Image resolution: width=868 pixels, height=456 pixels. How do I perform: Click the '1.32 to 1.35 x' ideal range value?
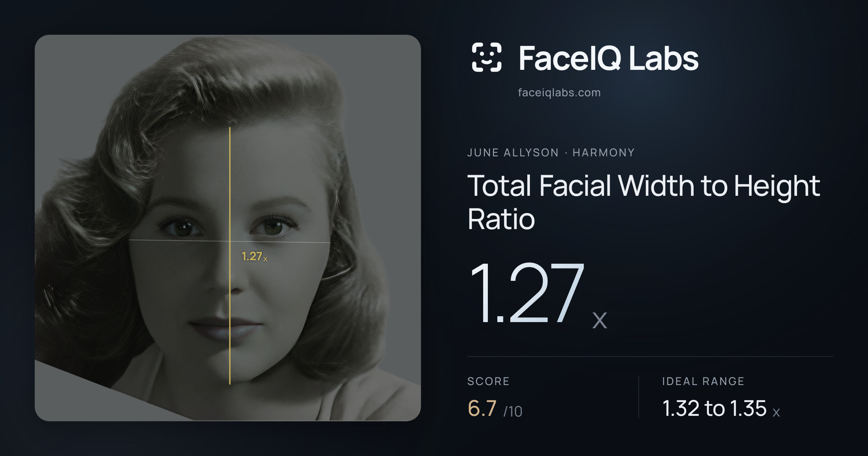tap(721, 409)
